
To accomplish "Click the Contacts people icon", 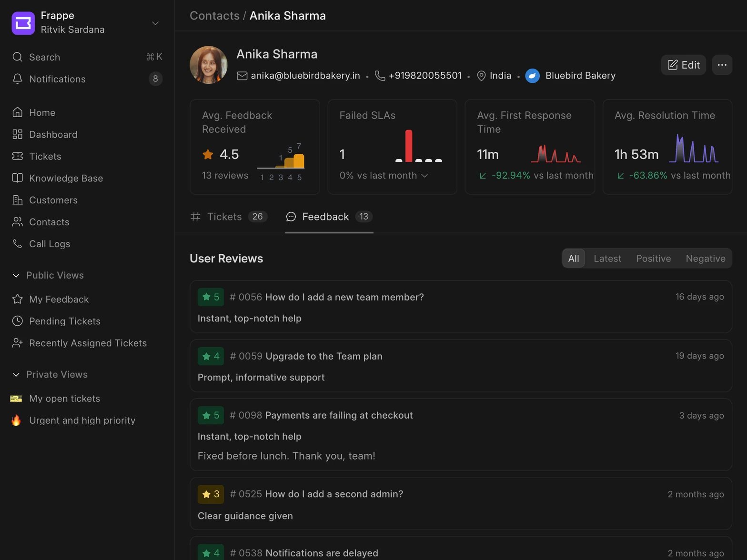I will click(18, 222).
